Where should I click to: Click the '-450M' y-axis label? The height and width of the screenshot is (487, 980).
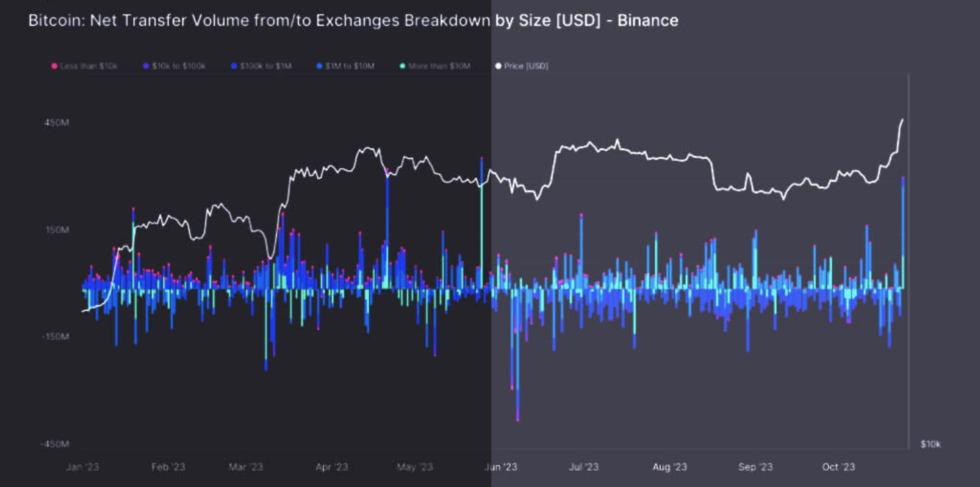pos(55,444)
